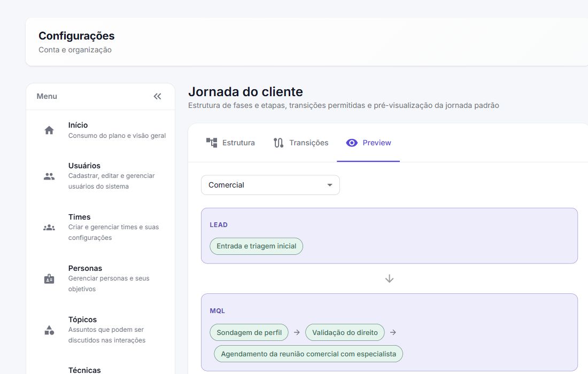Click Estrutura de fases e etapas description
Viewport: 588px width, 374px height.
[344, 105]
